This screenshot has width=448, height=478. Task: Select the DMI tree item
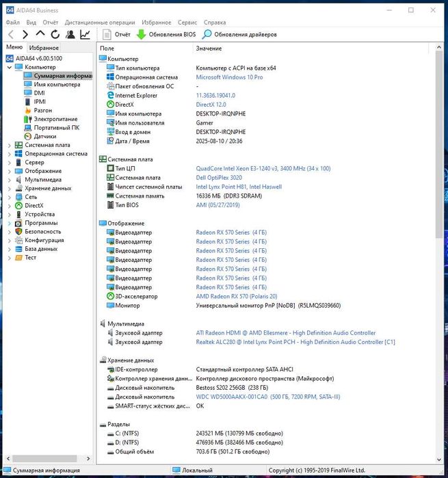34,93
